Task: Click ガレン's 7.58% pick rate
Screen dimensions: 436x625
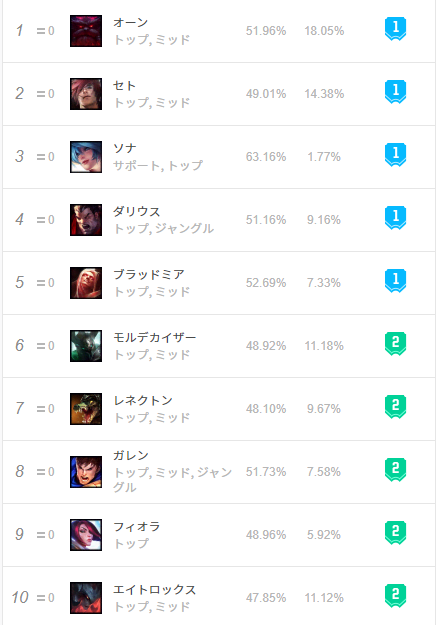Action: [x=324, y=472]
